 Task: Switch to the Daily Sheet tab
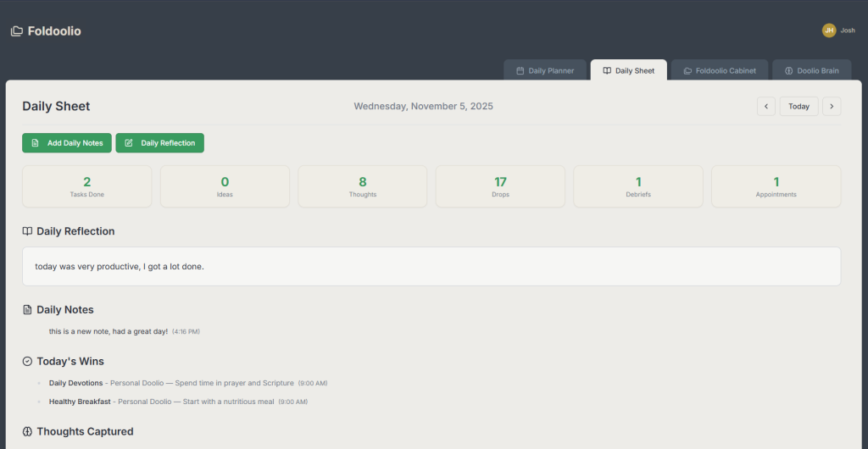point(628,71)
